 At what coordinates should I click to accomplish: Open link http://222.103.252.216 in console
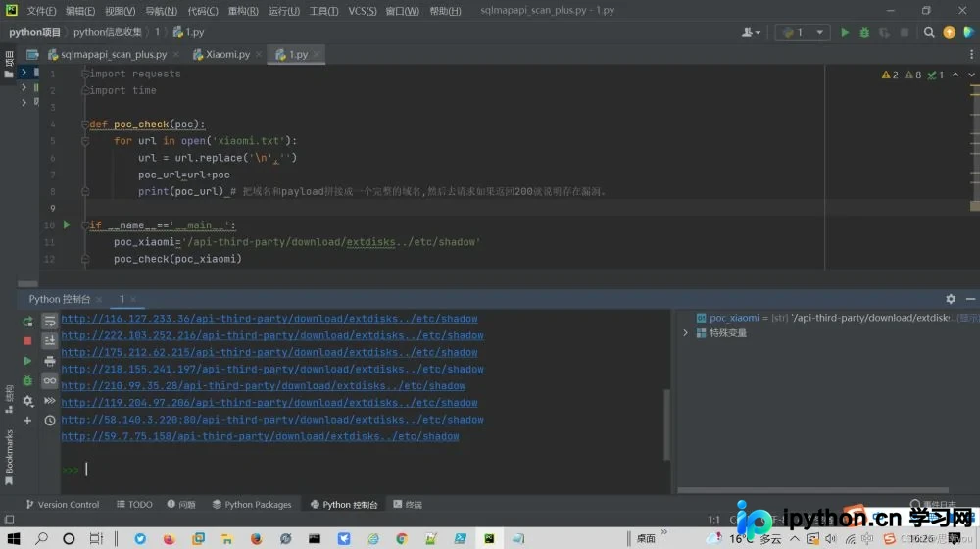[272, 336]
